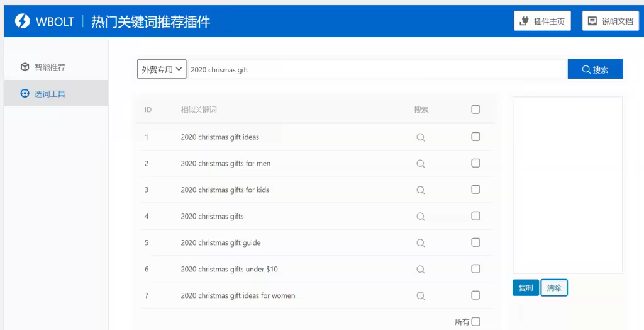Click keyword '2020 christmas gift ideas for women'

[238, 295]
